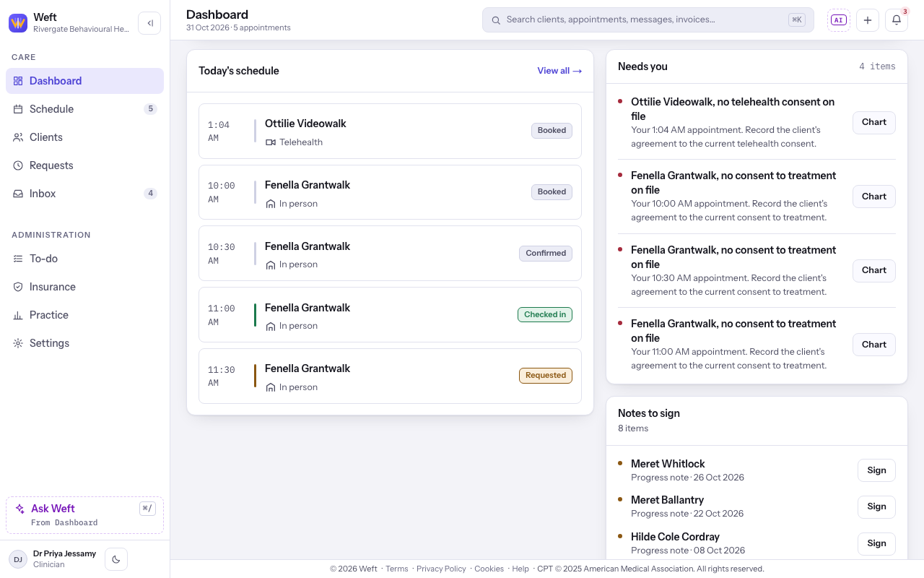The image size is (924, 578).
Task: Navigate to Insurance in Administration
Action: coord(85,287)
